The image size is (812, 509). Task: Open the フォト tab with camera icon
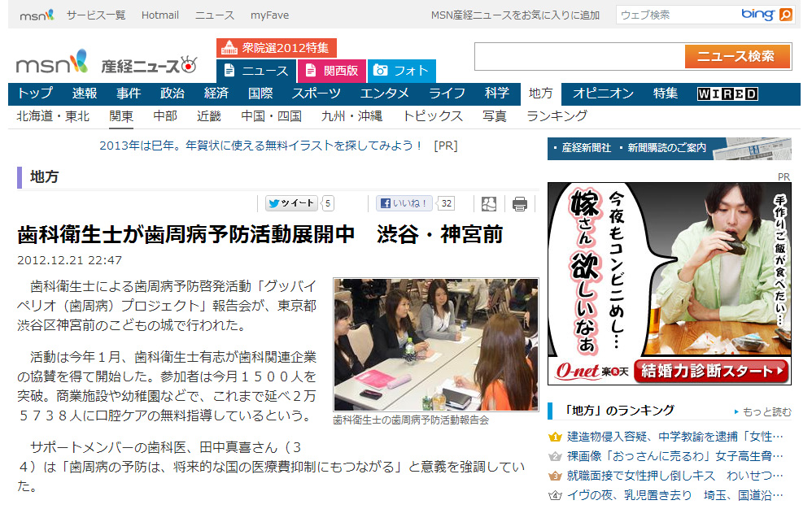(x=401, y=71)
